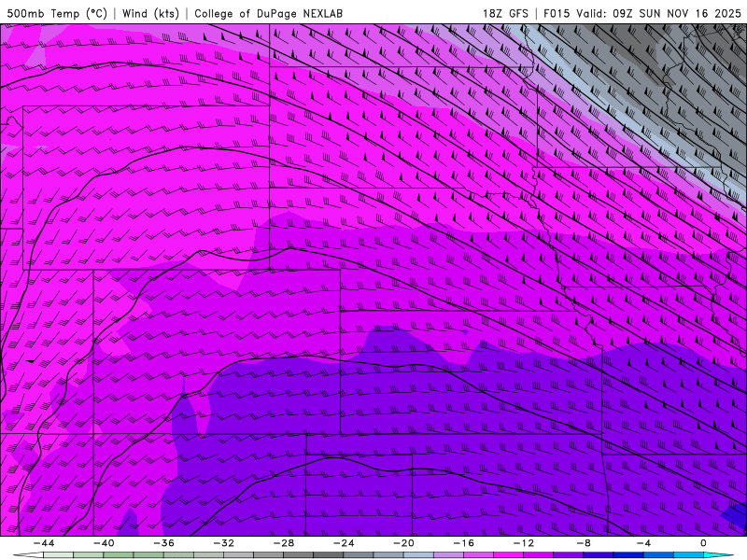Click the -4 color scale label
Viewport: 747px width, 560px height.
click(x=643, y=543)
